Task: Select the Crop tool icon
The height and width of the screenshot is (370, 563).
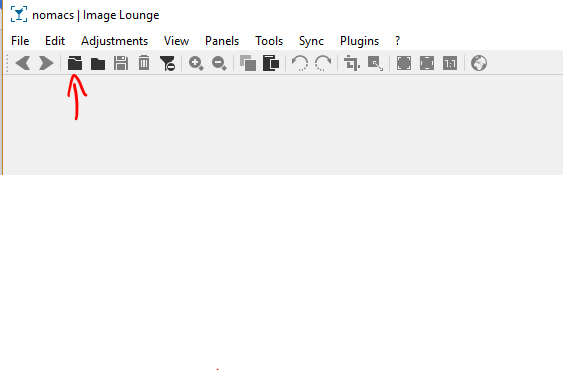Action: (352, 63)
